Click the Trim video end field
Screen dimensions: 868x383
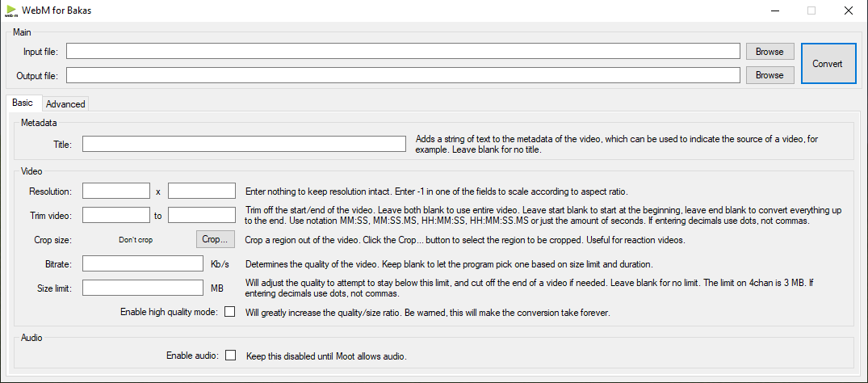(x=202, y=215)
